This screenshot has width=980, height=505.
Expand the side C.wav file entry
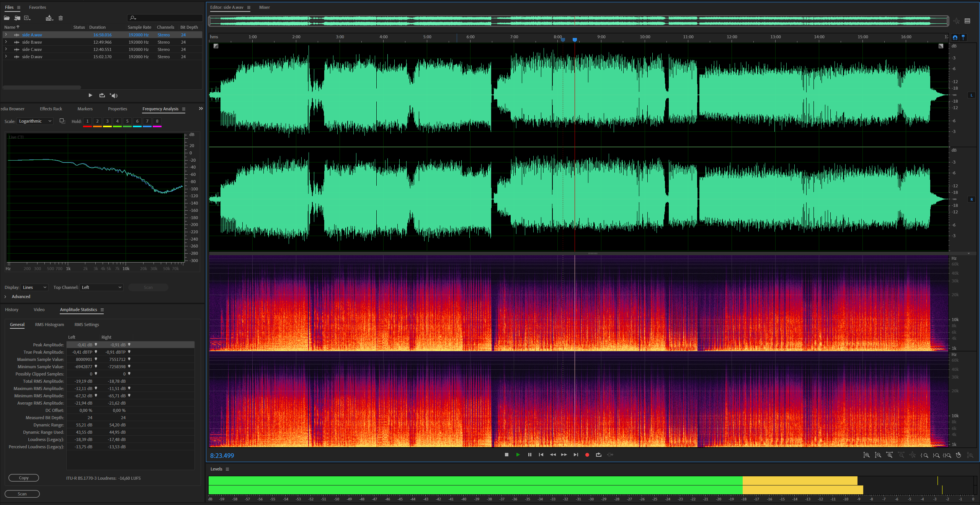tap(6, 49)
